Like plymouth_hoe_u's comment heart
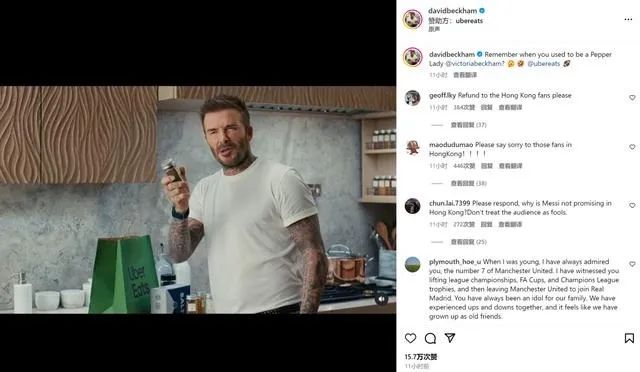This screenshot has width=640, height=372. (632, 264)
